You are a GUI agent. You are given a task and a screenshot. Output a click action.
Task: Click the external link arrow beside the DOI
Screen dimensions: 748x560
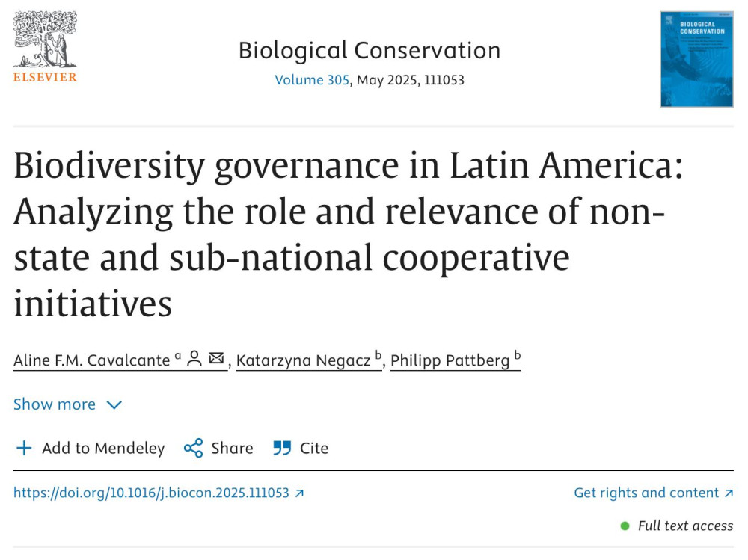point(298,493)
